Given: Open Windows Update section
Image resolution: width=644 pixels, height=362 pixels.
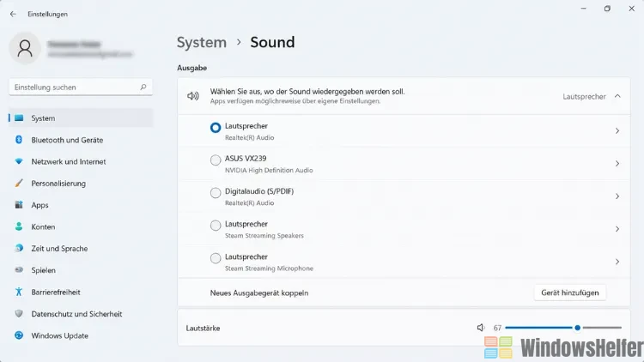Looking at the screenshot, I should point(81,335).
